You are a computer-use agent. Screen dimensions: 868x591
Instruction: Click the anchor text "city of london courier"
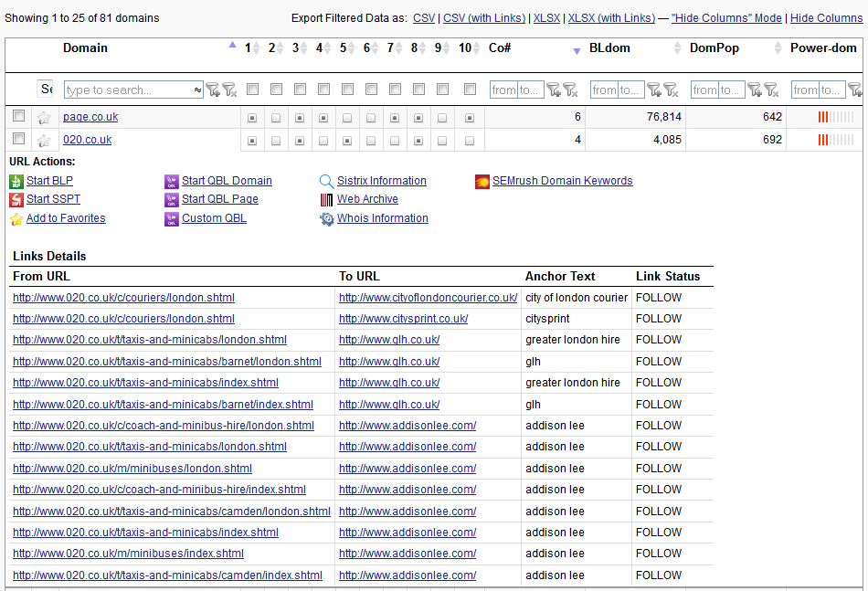(577, 298)
